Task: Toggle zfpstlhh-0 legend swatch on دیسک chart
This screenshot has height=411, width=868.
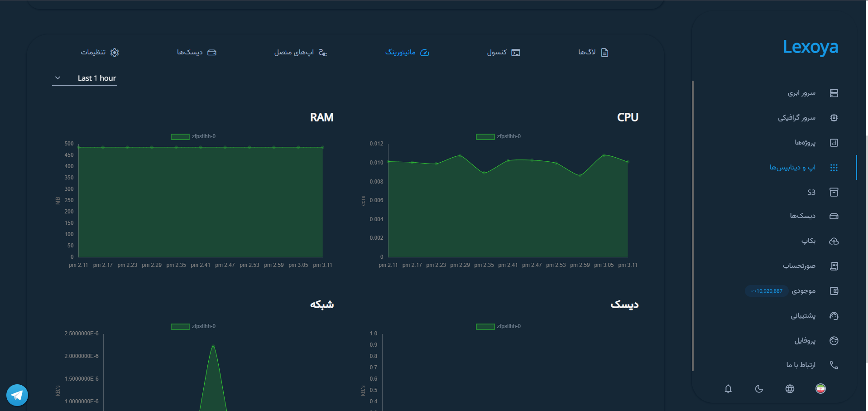Action: click(x=485, y=326)
